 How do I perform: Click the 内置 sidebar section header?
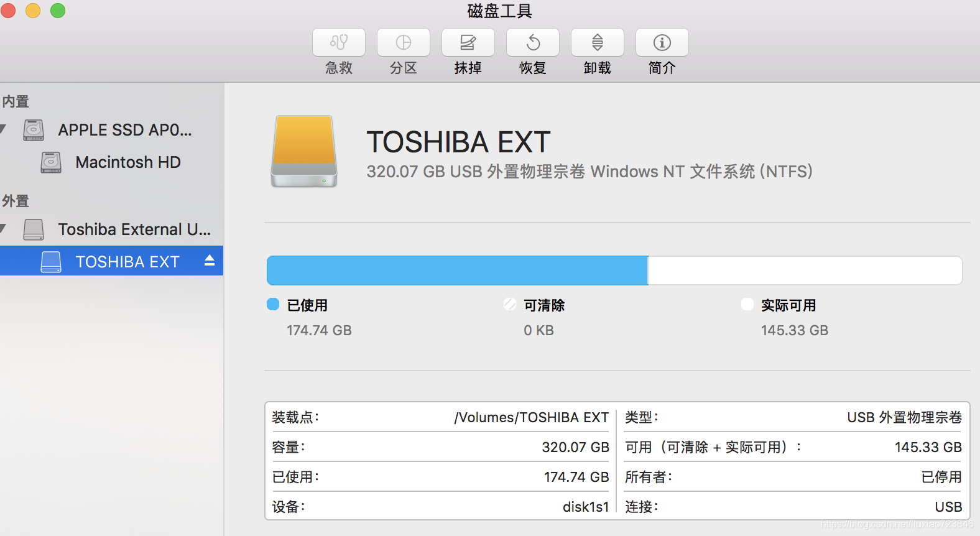[x=16, y=101]
